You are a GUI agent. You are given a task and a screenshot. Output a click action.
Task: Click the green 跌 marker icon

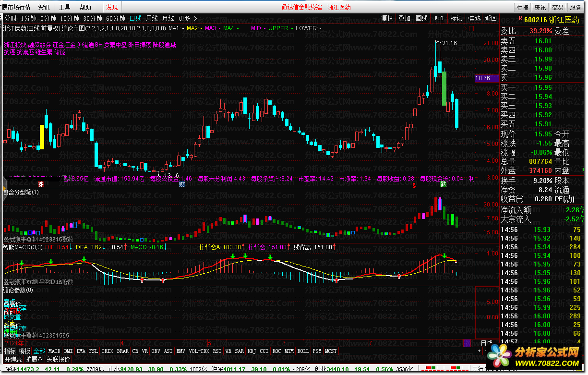[444, 184]
